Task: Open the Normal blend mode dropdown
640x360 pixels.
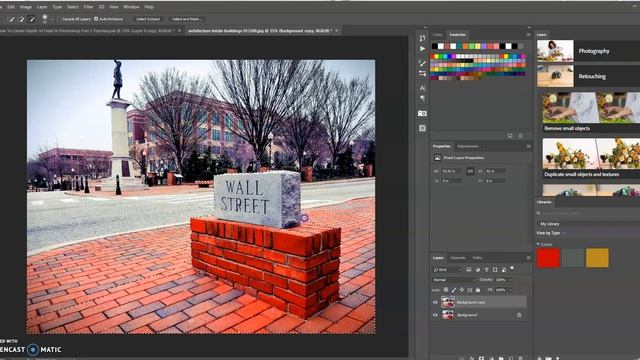Action: tap(454, 280)
